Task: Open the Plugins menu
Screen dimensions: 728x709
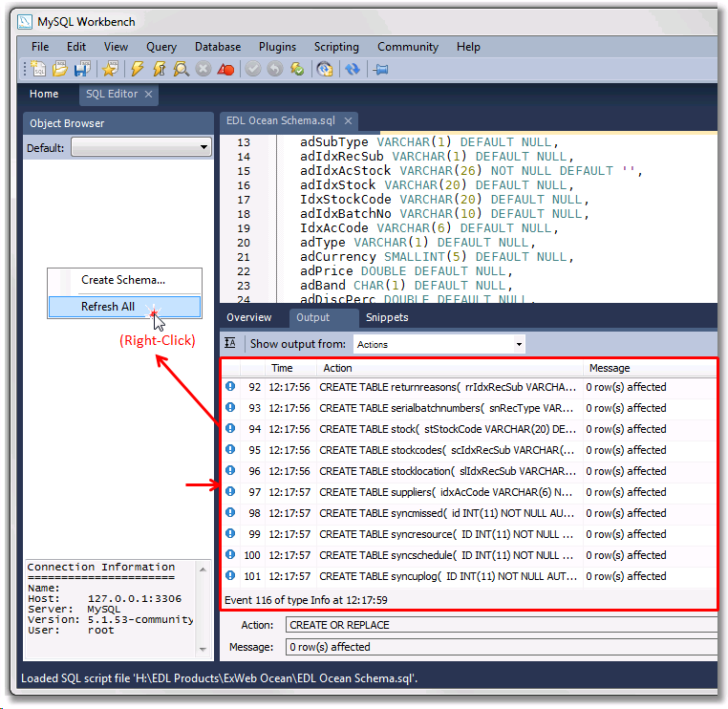Action: tap(277, 47)
